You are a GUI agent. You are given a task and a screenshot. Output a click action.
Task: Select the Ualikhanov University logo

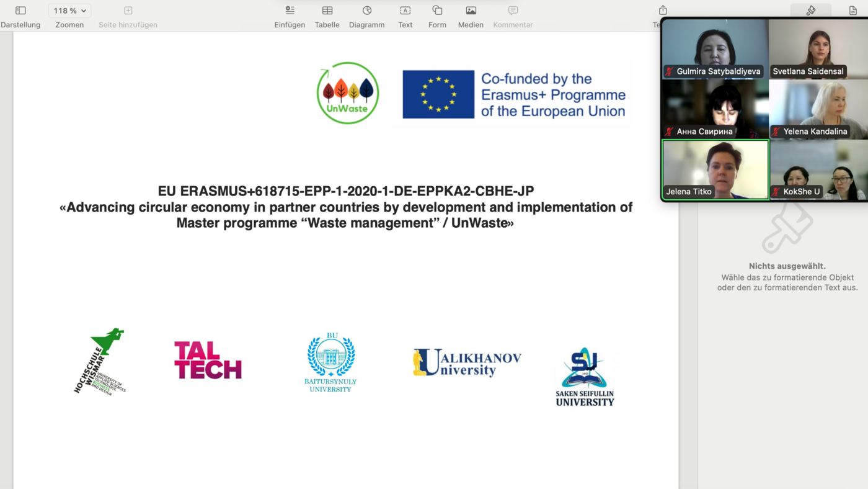(467, 362)
